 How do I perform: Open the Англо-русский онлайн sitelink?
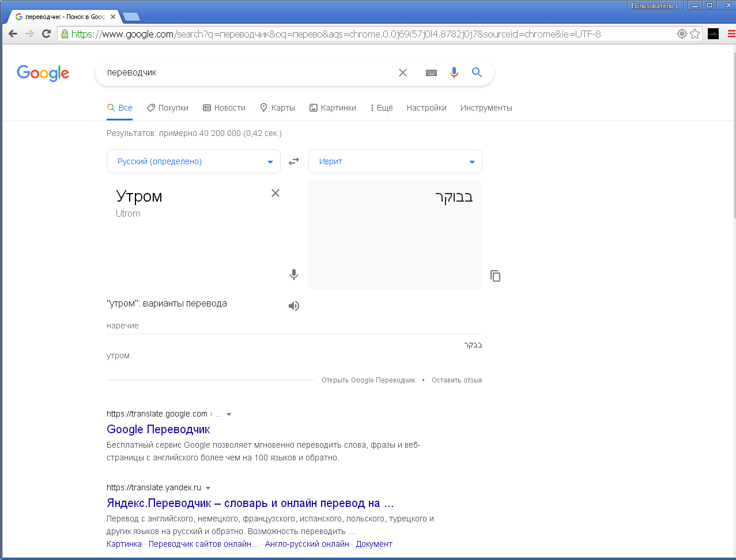(307, 544)
